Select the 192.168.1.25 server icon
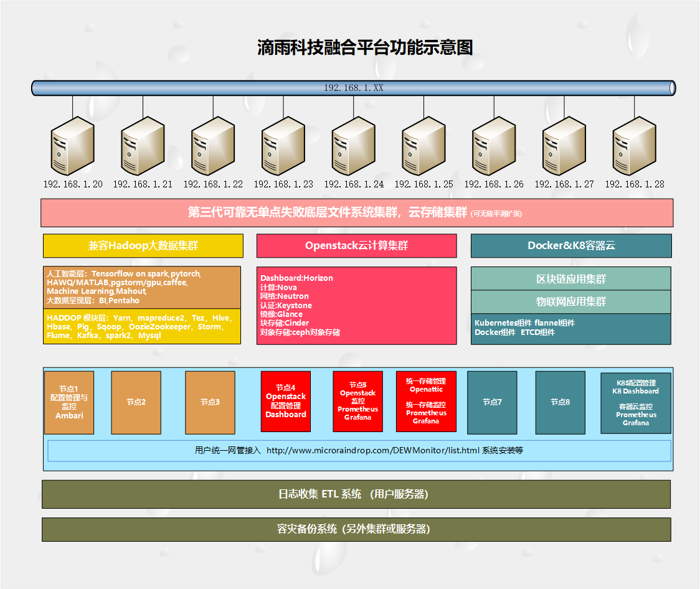Image resolution: width=700 pixels, height=589 pixels. (423, 146)
